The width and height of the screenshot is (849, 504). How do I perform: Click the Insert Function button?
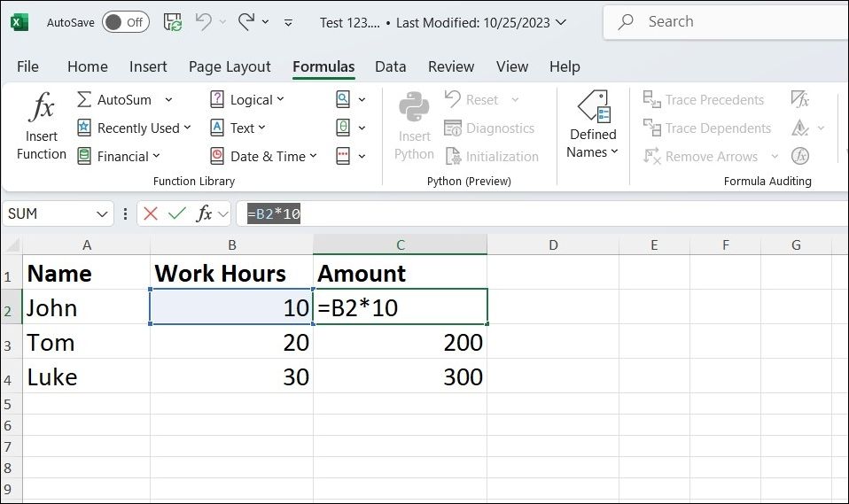(41, 126)
